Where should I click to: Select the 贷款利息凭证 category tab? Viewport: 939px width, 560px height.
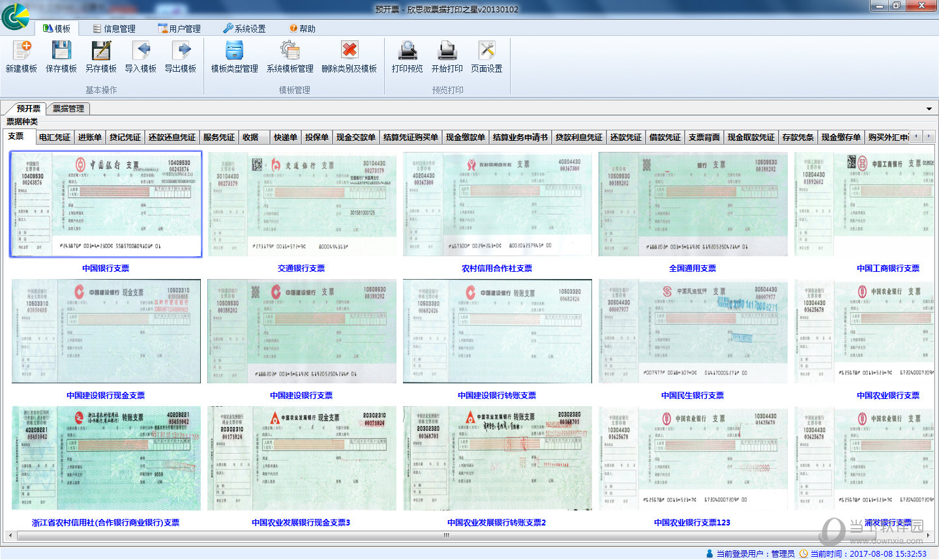point(579,137)
